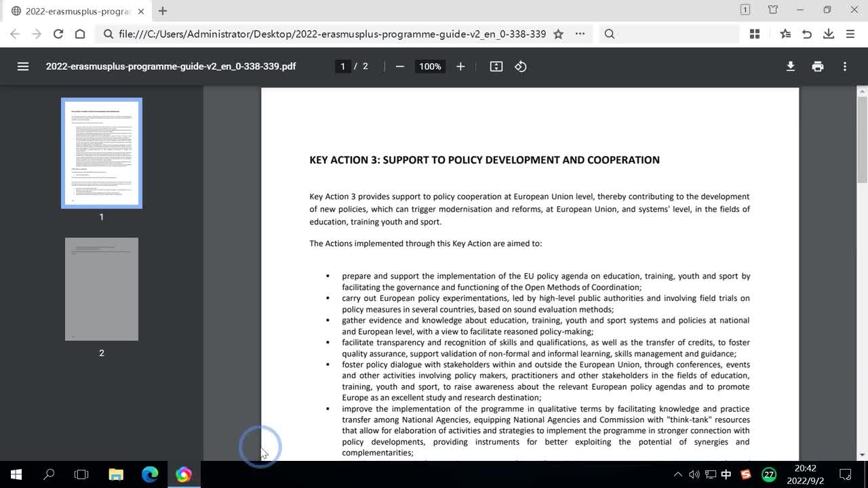Click the colorful browser taskbar icon
868x488 pixels.
pos(183,474)
